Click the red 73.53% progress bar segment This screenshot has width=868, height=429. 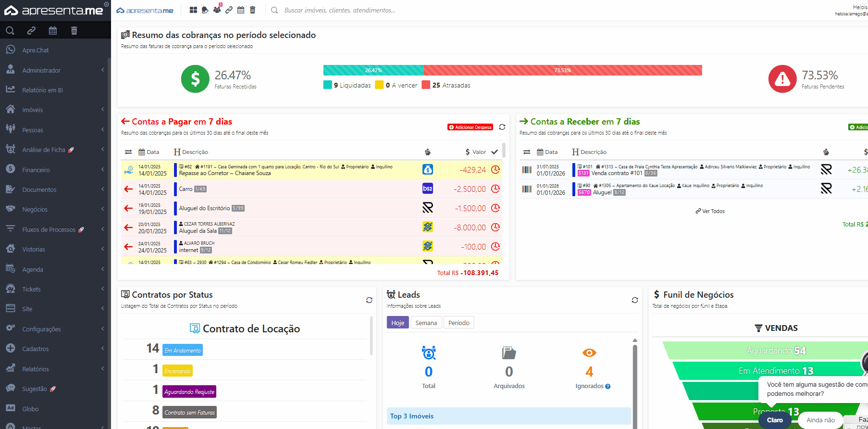pos(562,70)
